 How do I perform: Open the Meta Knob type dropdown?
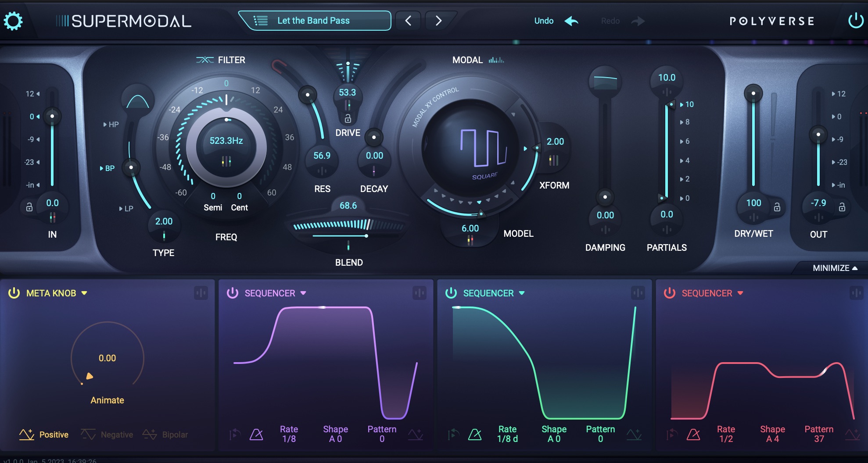click(x=84, y=293)
